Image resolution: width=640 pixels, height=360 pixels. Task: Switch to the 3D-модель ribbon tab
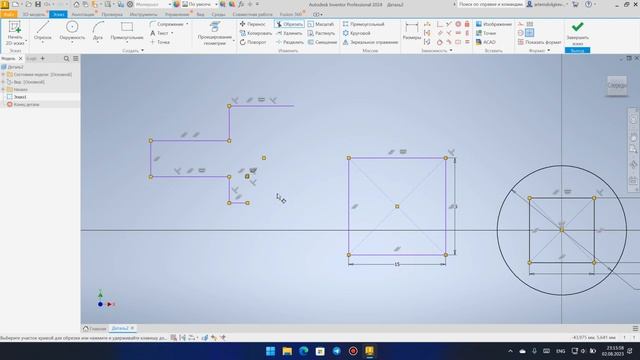pos(34,14)
